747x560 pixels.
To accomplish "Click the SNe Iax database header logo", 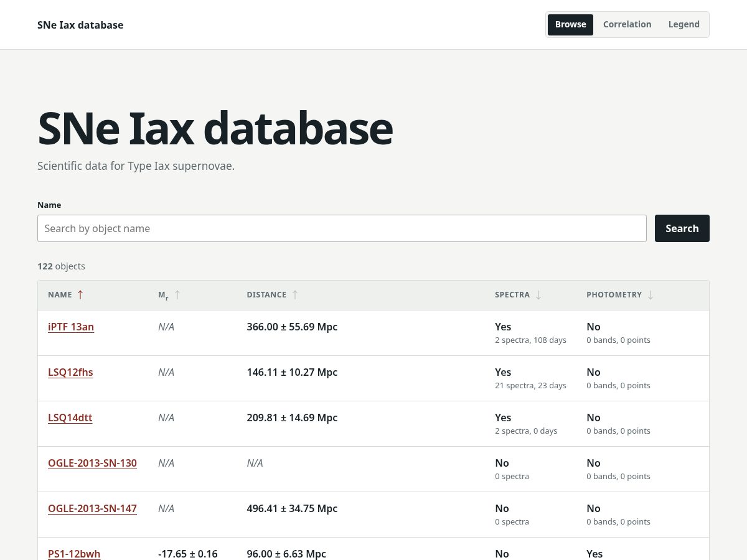I will 80,25.
